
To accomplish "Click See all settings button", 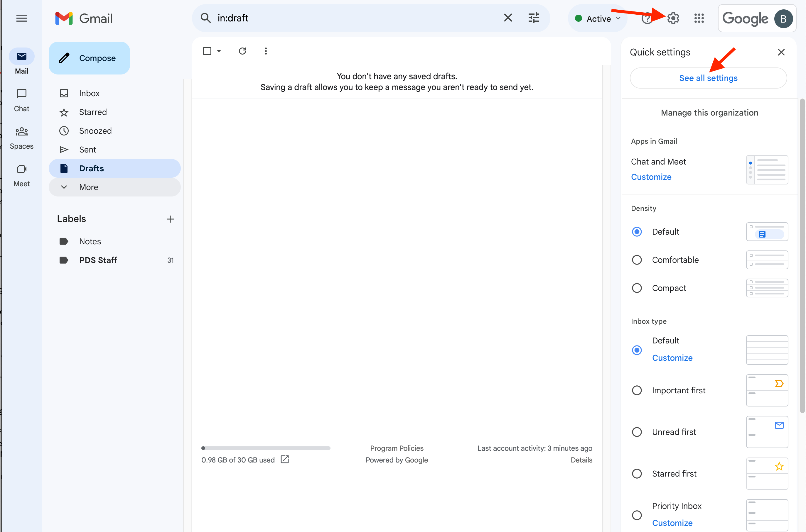I will (x=708, y=78).
